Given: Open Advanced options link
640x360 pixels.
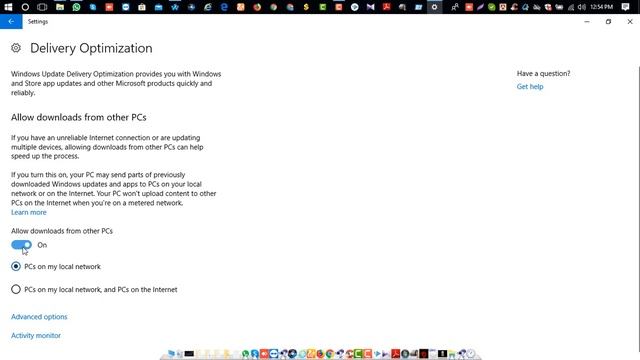Looking at the screenshot, I should (39, 317).
